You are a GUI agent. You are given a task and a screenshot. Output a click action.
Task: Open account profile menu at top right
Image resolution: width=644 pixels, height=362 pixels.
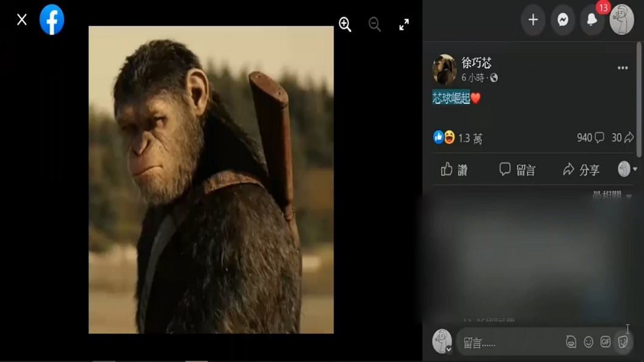click(x=622, y=19)
